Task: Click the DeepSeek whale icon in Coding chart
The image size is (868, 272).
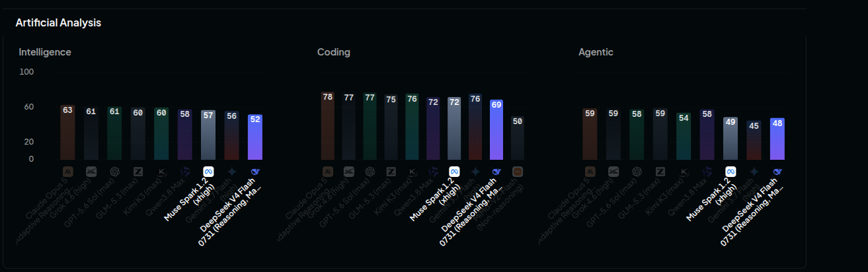Action: pyautogui.click(x=496, y=172)
